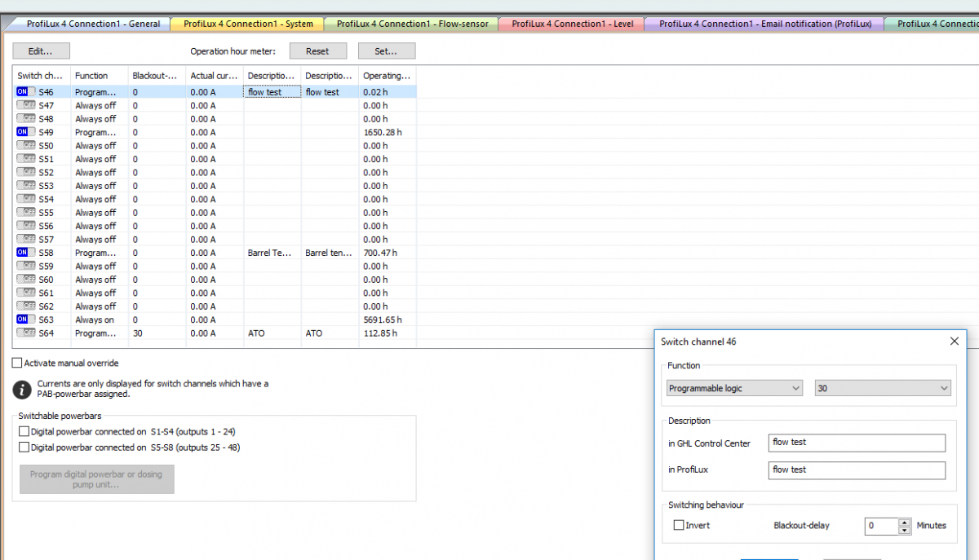Click the OFF switch icon for S59
This screenshot has width=979, height=560.
point(26,266)
